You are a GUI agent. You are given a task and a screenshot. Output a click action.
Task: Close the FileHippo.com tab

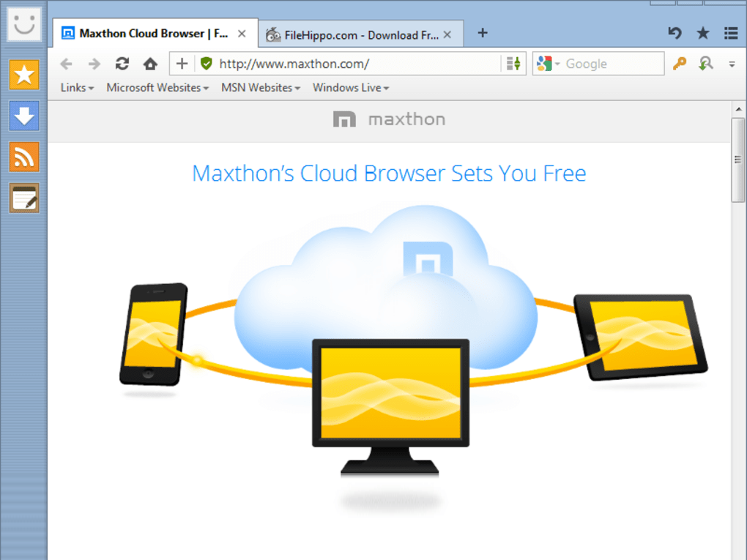coord(447,34)
